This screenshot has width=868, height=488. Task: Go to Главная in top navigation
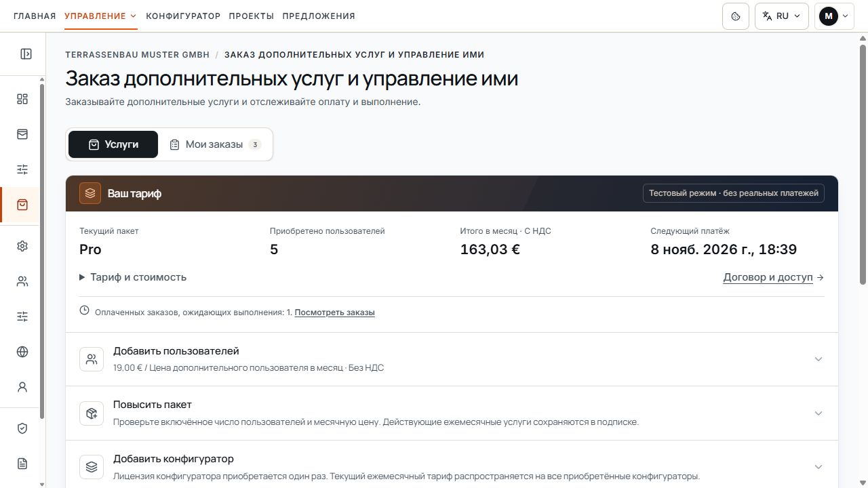pyautogui.click(x=35, y=16)
